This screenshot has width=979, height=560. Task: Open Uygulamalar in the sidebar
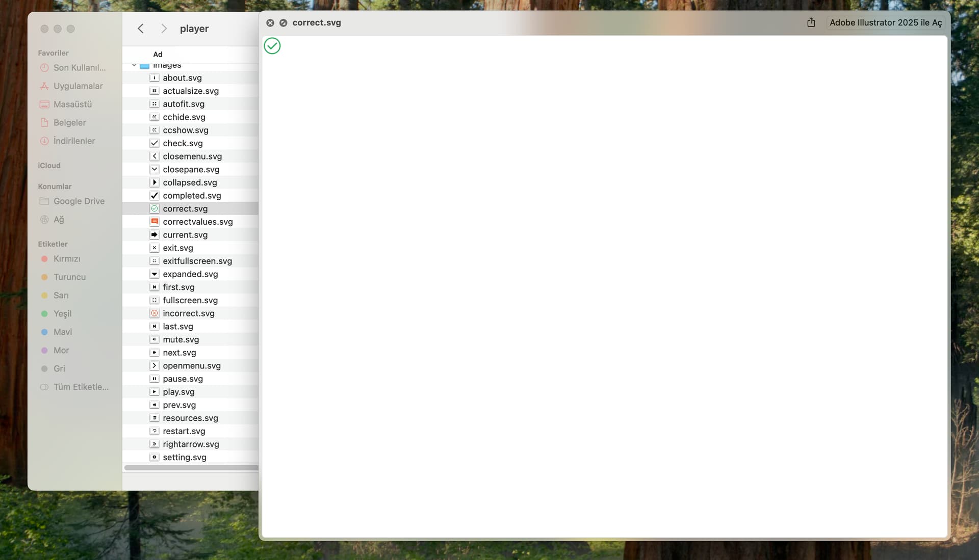click(x=78, y=86)
